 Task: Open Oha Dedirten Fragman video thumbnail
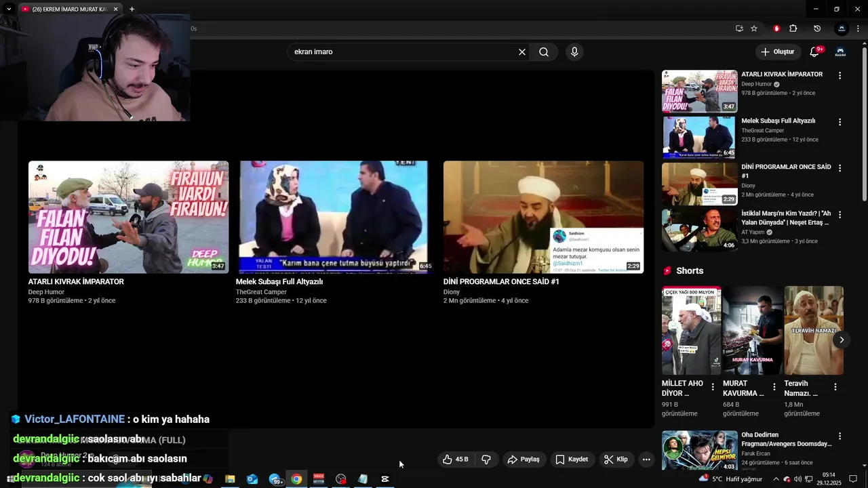point(699,451)
